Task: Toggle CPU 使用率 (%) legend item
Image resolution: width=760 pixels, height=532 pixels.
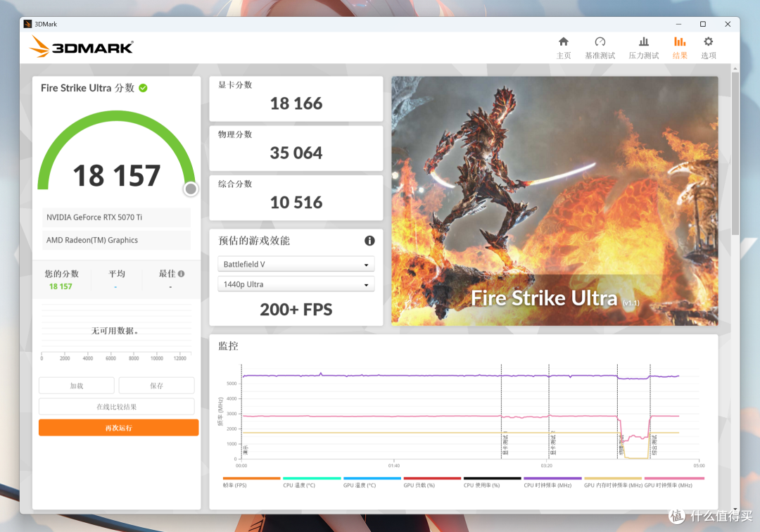Action: coord(493,483)
